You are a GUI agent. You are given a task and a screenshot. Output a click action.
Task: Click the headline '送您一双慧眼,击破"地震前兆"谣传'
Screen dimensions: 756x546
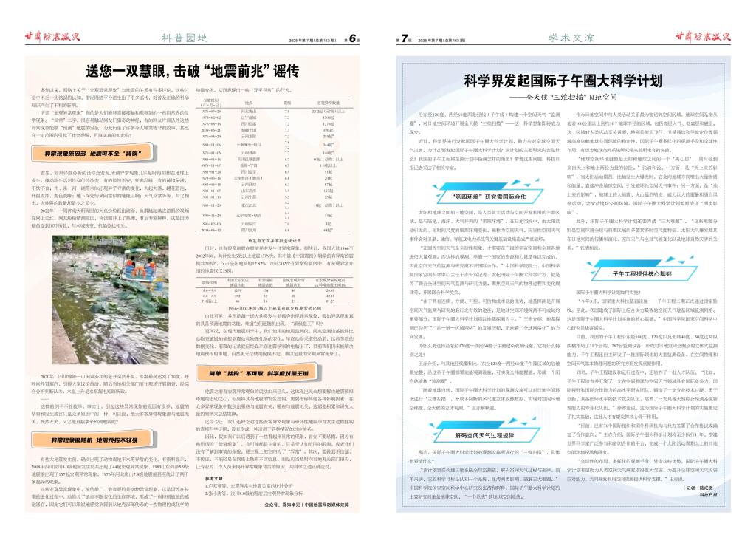click(x=191, y=72)
